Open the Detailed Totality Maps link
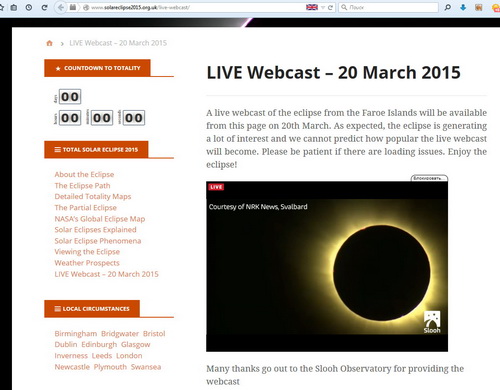Image resolution: width=500 pixels, height=390 pixels. coord(93,196)
